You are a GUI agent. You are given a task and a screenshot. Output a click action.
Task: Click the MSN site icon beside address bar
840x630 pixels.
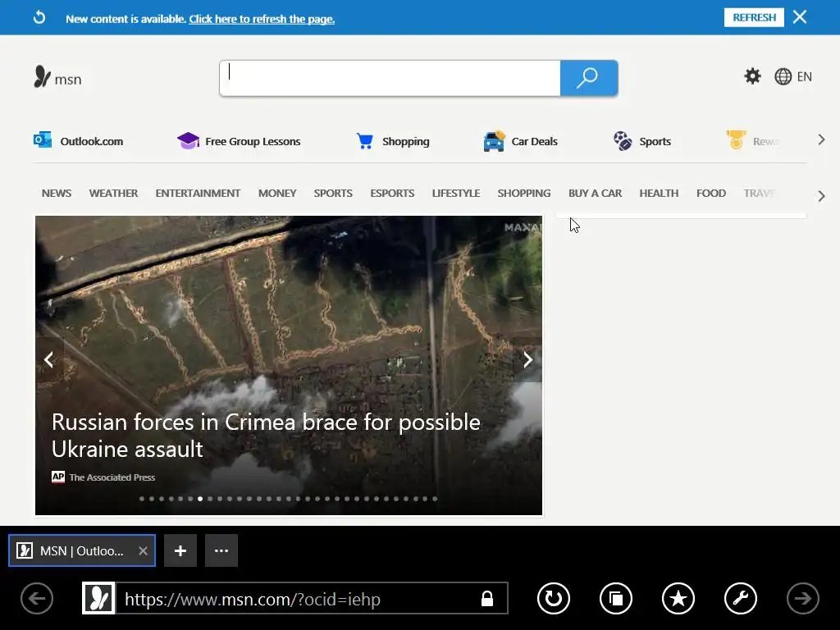click(98, 598)
